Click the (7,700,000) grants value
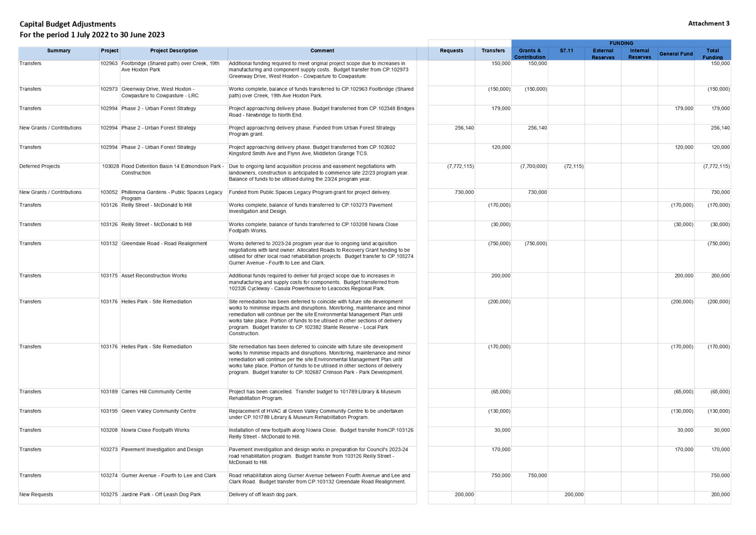Image resolution: width=756 pixels, height=535 pixels. pyautogui.click(x=533, y=166)
